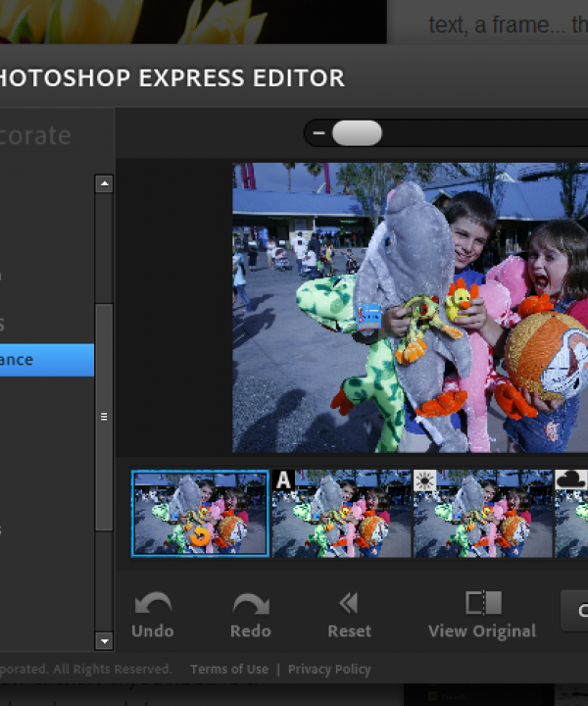588x706 pixels.
Task: Click the Redo text label
Action: point(251,631)
